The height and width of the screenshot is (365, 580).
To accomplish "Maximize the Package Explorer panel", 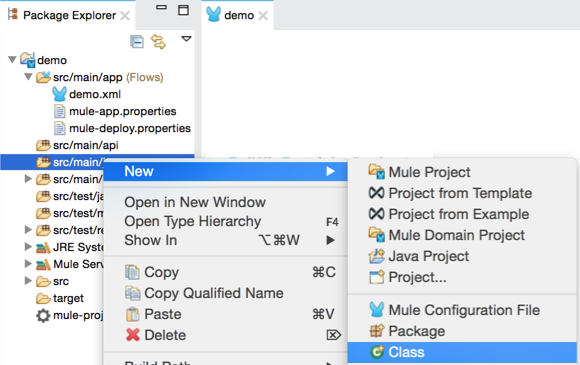I will pyautogui.click(x=183, y=10).
